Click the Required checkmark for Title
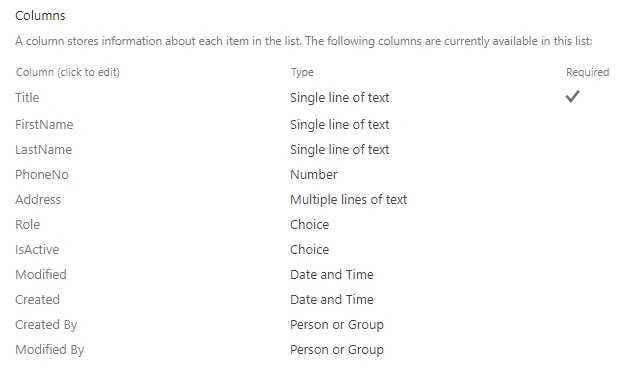Viewport: 641px width, 370px height. pos(572,96)
